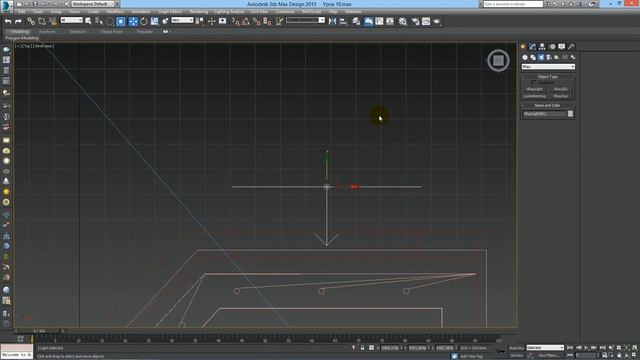Toggle the Percent Snap button
The height and width of the screenshot is (360, 640).
(256, 21)
